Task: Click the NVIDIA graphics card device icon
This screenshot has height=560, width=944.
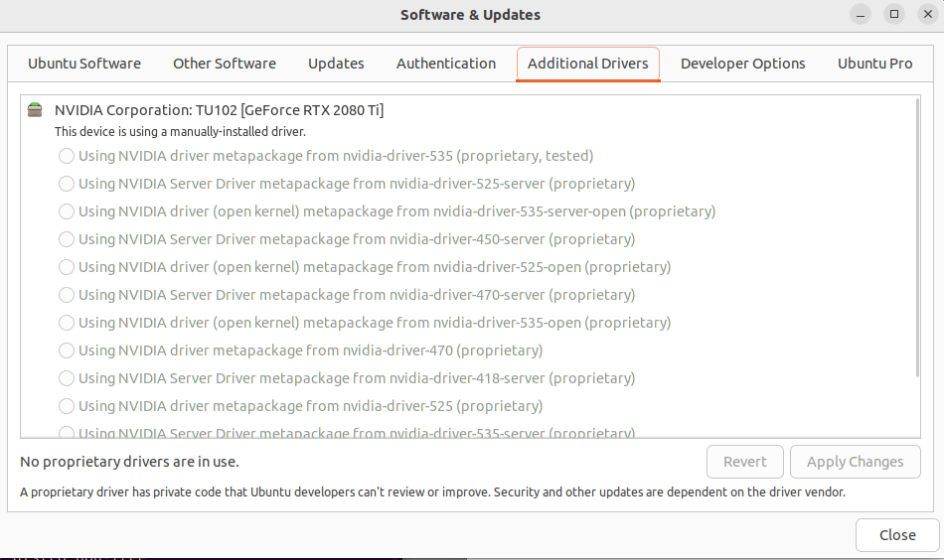Action: coord(35,110)
